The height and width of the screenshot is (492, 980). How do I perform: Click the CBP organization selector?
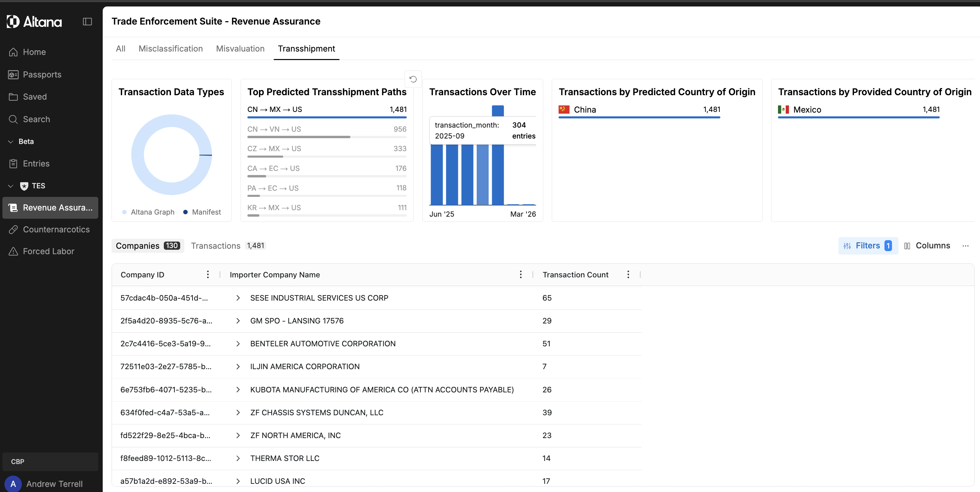coord(50,462)
